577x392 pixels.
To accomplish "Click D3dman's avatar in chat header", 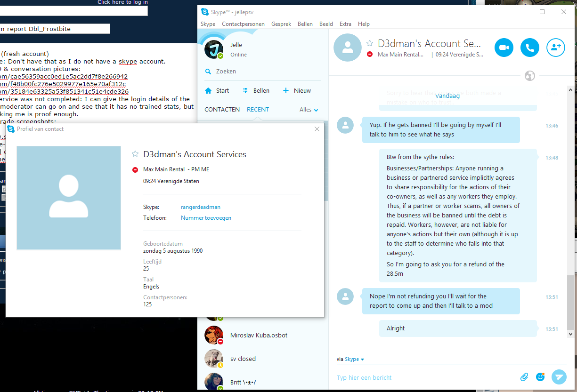I will 348,48.
